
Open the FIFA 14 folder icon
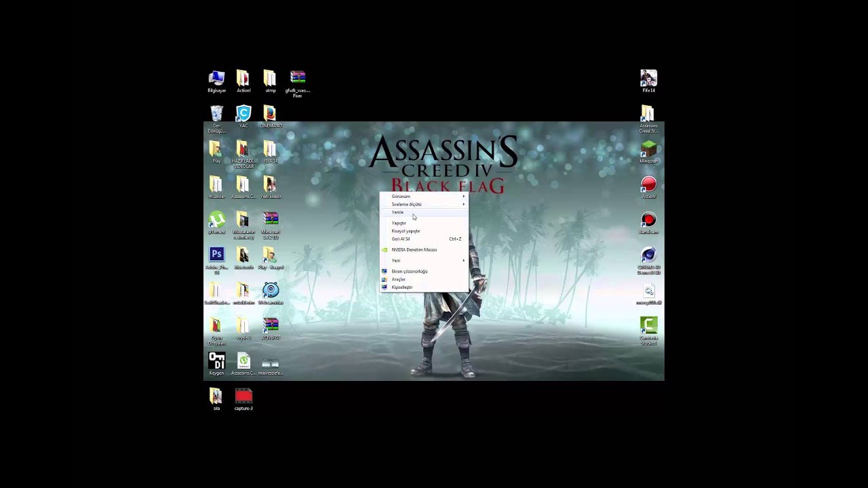[270, 152]
